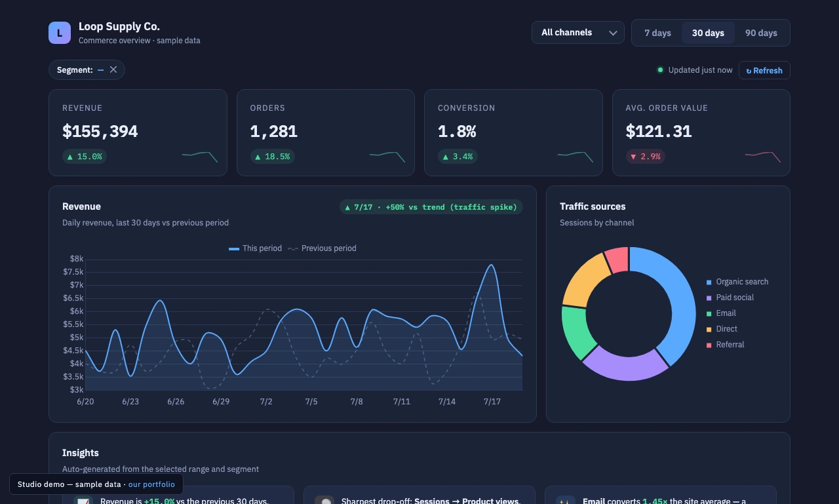Click the Conversion card sparkline
The height and width of the screenshot is (504, 839).
pos(576,157)
